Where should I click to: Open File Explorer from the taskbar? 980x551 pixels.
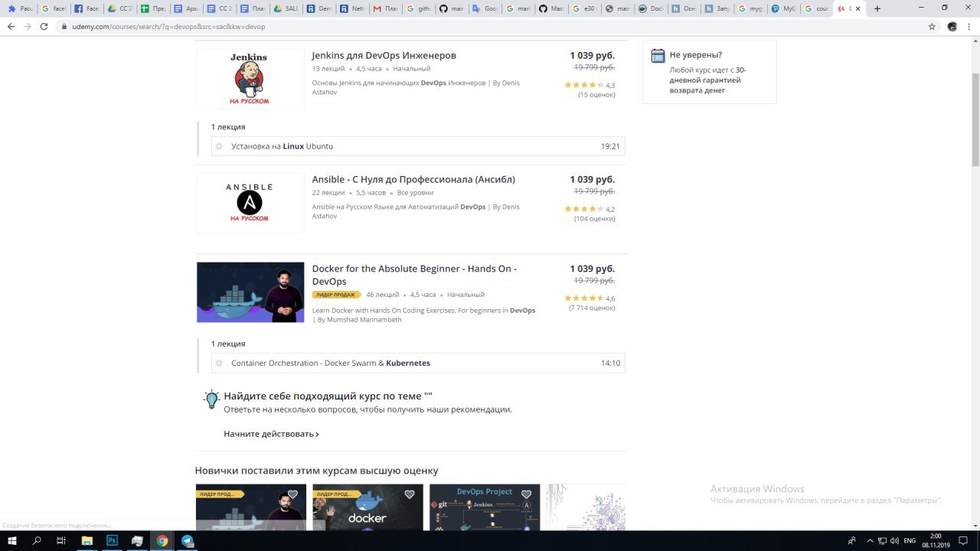(x=87, y=540)
